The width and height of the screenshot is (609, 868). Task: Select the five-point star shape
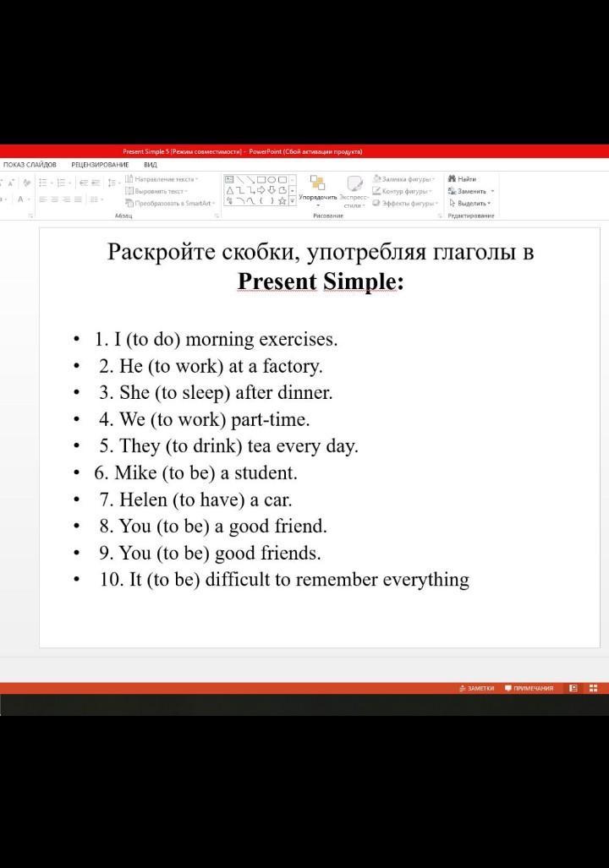tap(282, 201)
